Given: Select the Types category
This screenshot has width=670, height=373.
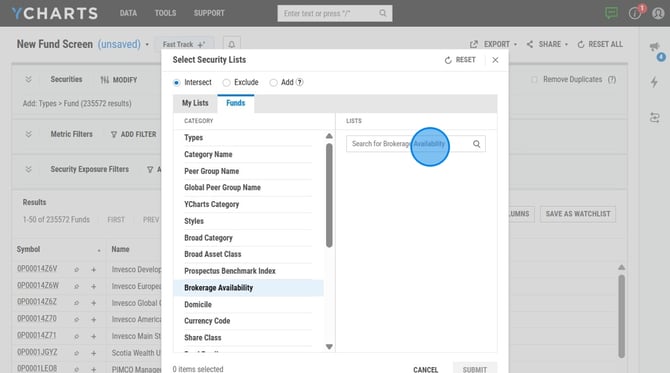Looking at the screenshot, I should coord(248,138).
